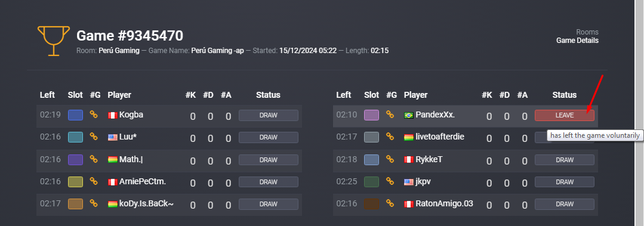Open the Math.| player profile
The height and width of the screenshot is (226, 644).
click(x=131, y=159)
